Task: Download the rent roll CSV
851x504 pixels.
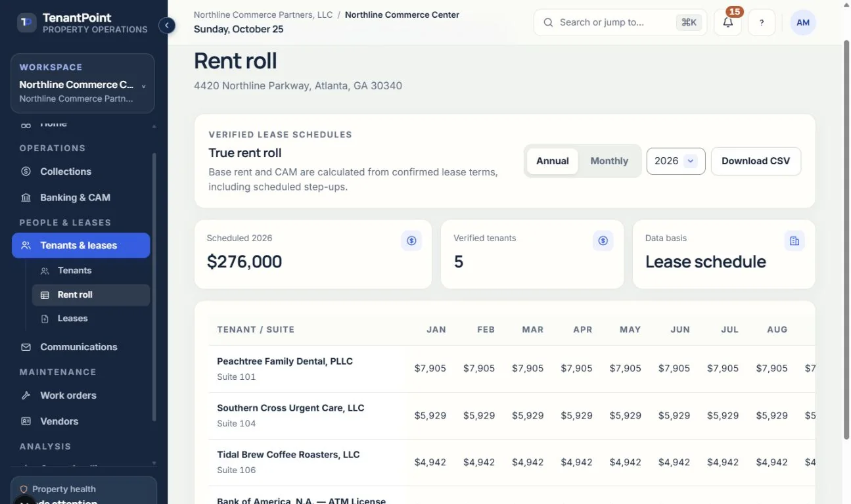Action: 756,161
